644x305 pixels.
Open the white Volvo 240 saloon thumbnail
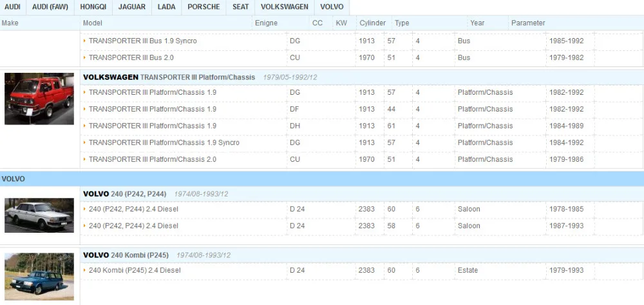coord(39,215)
